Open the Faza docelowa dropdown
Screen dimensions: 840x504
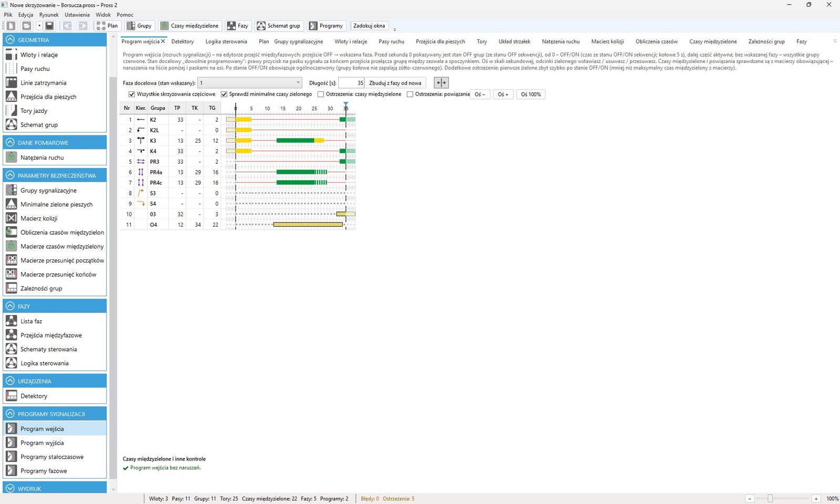(249, 83)
